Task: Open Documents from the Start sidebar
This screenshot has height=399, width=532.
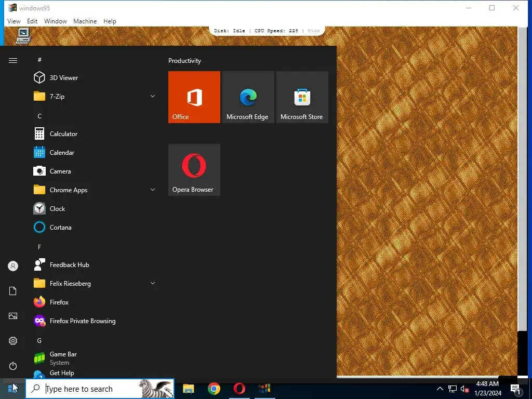Action: tap(13, 291)
